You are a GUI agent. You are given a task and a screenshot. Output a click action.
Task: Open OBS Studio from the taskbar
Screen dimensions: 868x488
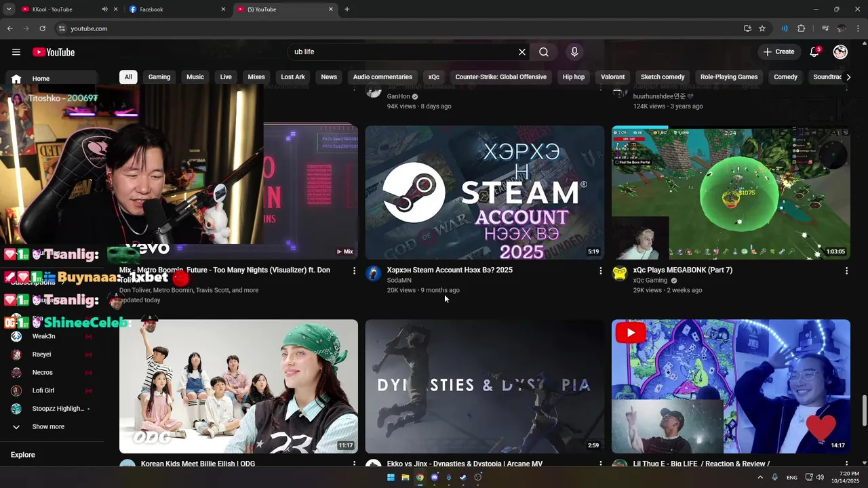pos(478,477)
